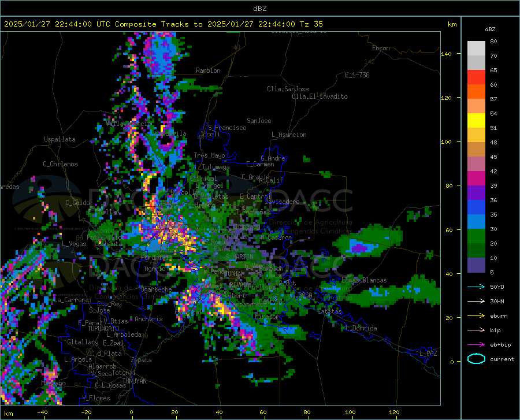520x420 pixels.
Task: Click the TUPUNGATO place label
Action: (103, 329)
